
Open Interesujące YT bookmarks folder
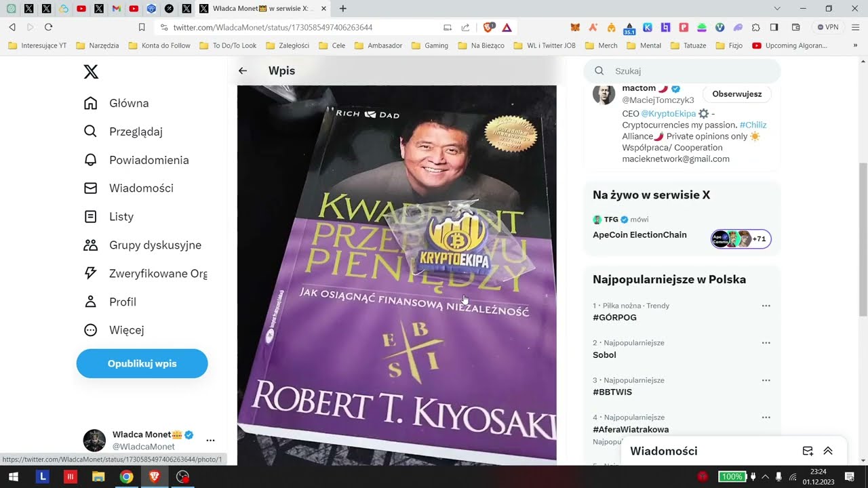pyautogui.click(x=37, y=45)
